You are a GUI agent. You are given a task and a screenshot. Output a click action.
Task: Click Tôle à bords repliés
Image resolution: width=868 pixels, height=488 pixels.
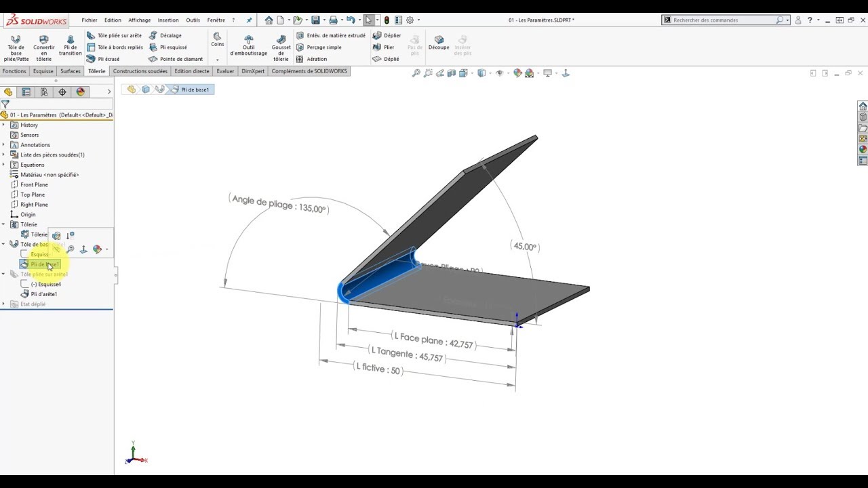[115, 47]
